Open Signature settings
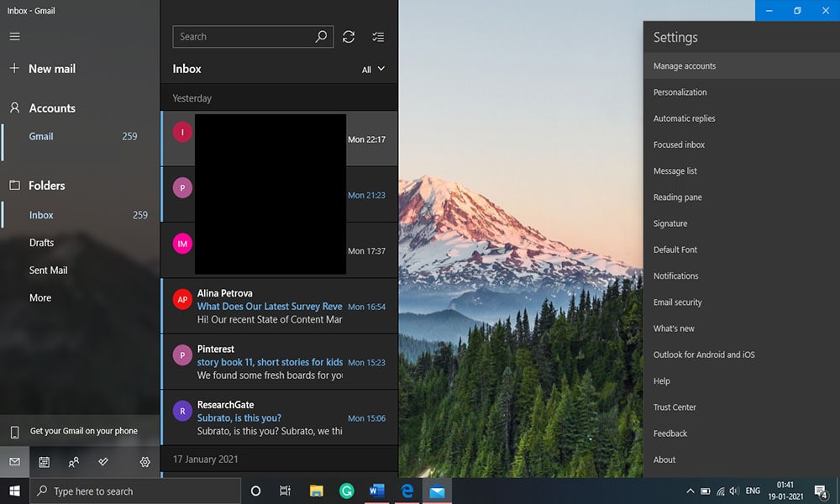The height and width of the screenshot is (504, 840). pyautogui.click(x=742, y=223)
